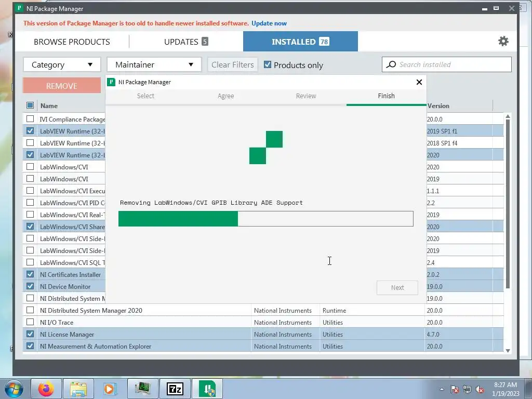This screenshot has width=532, height=399.
Task: Uncheck NI Measurement & Automation Explorer checkbox
Action: [x=30, y=345]
